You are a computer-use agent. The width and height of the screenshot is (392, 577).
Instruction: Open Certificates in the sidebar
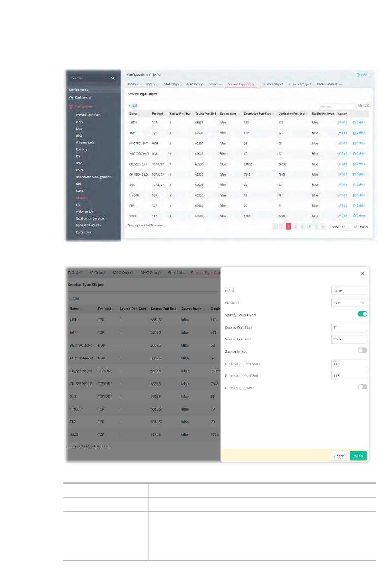tap(83, 233)
